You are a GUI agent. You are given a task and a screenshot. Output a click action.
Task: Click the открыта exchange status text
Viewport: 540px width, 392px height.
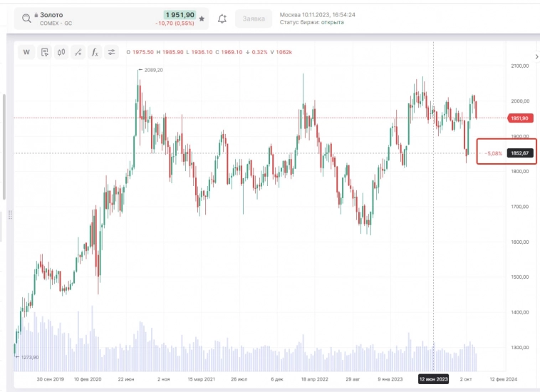[x=333, y=22]
